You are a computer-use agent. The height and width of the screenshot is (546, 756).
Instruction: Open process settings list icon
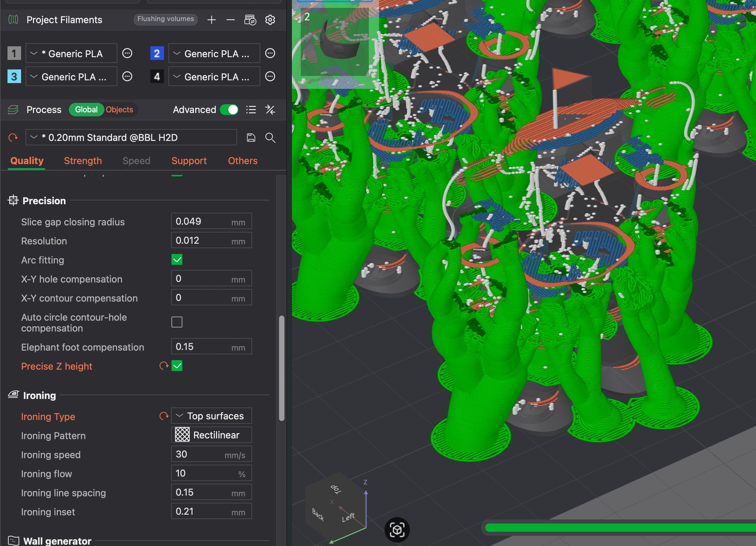click(251, 110)
